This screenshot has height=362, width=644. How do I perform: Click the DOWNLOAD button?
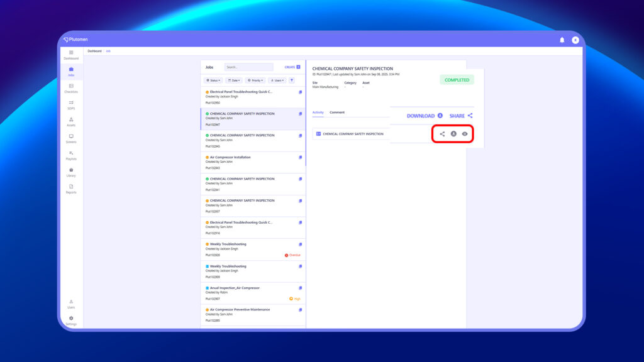[x=425, y=116]
